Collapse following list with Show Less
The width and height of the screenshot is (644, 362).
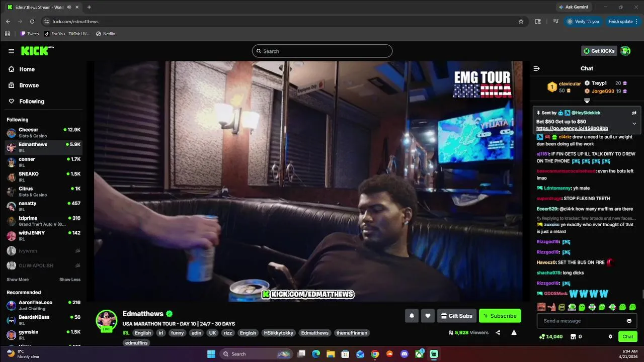(70, 280)
